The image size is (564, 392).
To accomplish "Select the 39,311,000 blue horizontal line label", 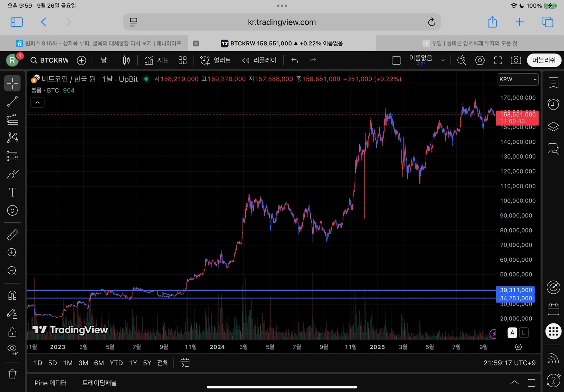I will coord(515,290).
